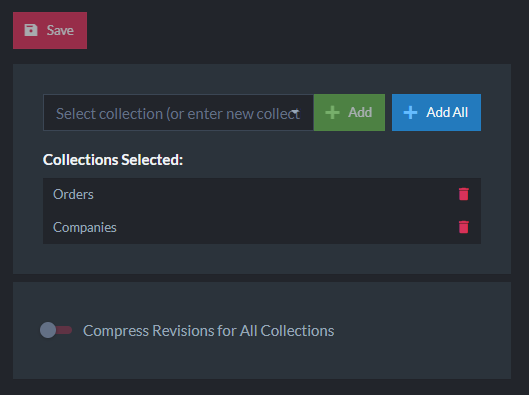Screen dimensions: 529x395
Task: Click the blue Add All button
Action: coord(436,112)
